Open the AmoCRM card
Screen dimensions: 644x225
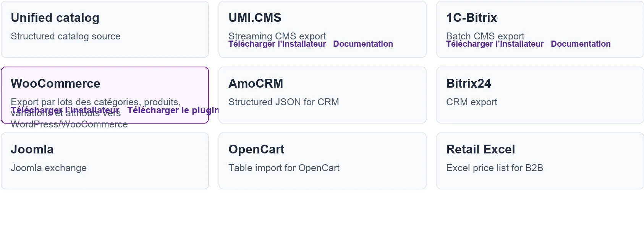point(322,95)
